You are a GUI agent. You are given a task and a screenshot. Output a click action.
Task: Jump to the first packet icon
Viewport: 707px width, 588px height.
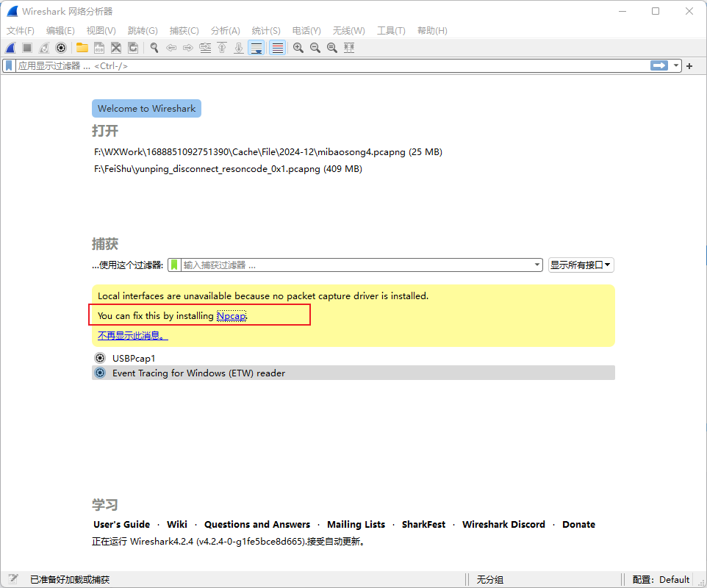(222, 48)
